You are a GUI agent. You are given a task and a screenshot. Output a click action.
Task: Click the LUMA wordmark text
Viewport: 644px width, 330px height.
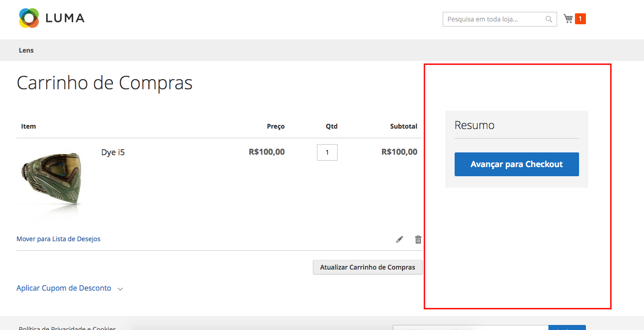65,18
